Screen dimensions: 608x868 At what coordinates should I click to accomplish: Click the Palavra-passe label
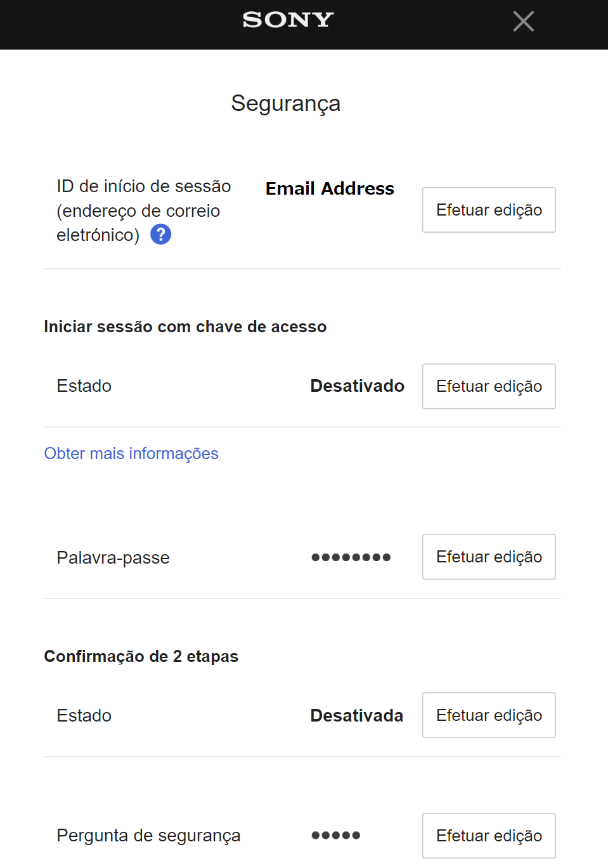coord(113,558)
